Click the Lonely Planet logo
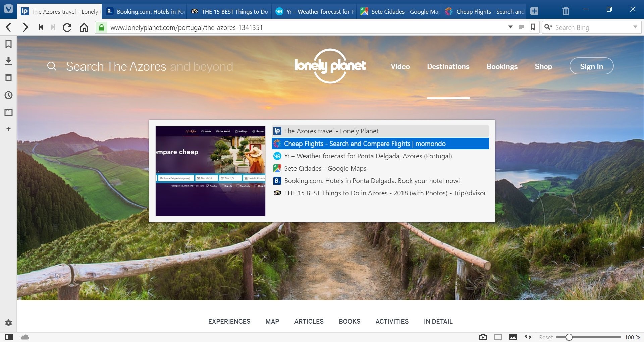644x342 pixels. tap(330, 66)
